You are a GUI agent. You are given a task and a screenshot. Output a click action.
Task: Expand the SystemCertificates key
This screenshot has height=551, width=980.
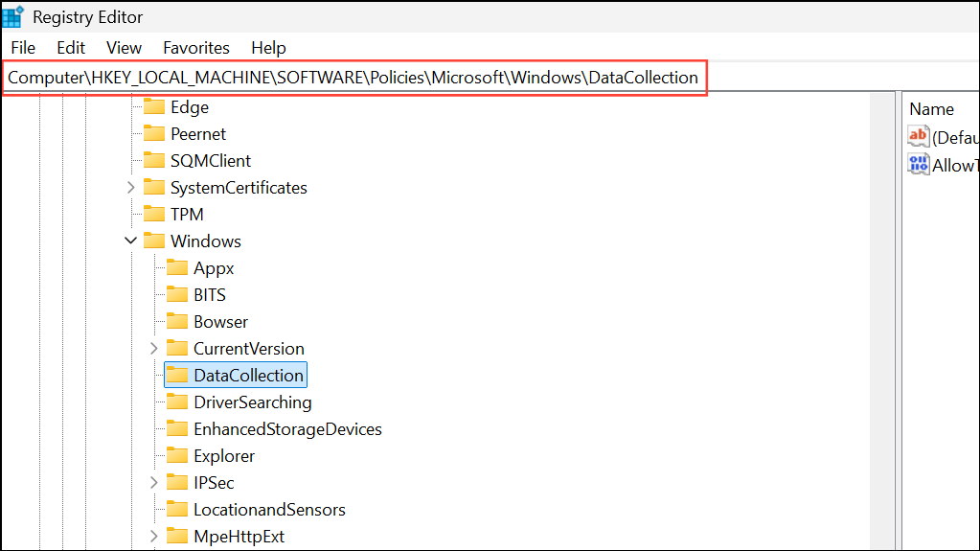click(x=130, y=188)
